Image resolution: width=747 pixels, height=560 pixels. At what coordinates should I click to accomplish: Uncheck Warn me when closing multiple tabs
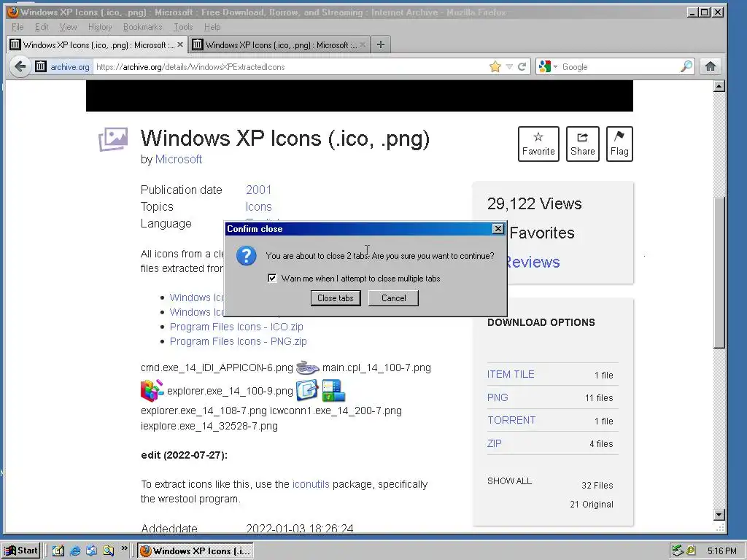[x=272, y=278]
